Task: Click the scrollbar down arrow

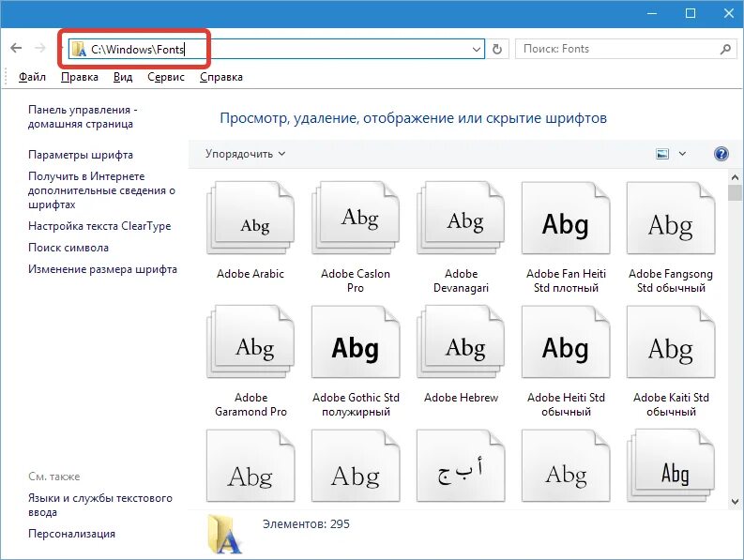Action: 735,501
